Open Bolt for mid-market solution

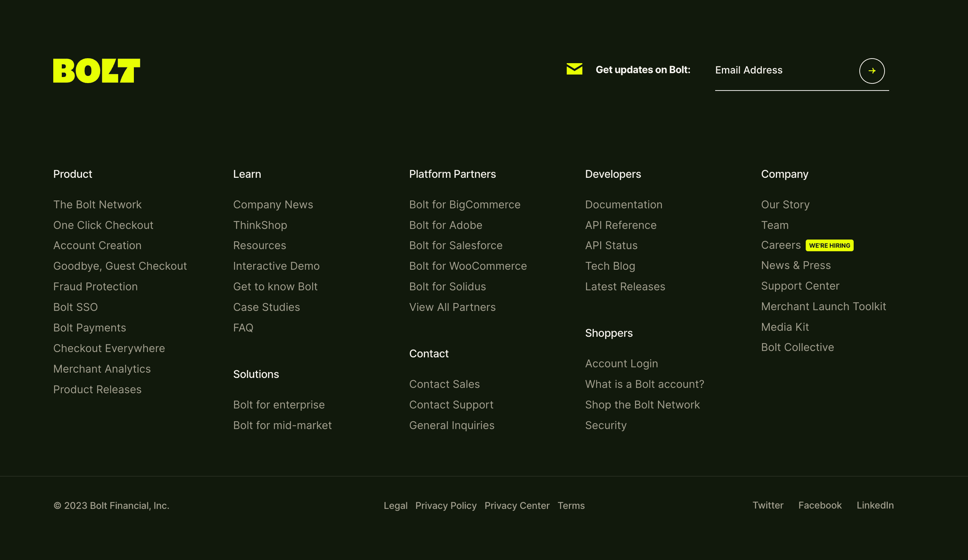tap(282, 425)
